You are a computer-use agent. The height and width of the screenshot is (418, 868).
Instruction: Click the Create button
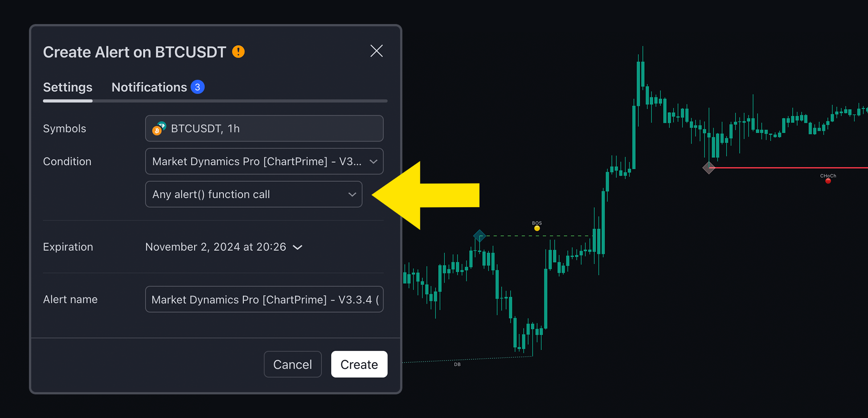click(359, 365)
